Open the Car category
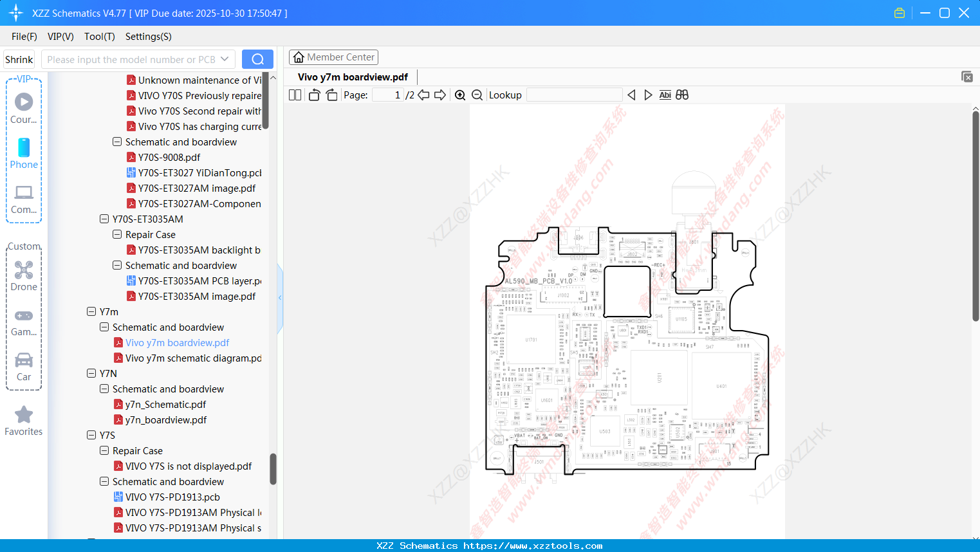Image resolution: width=980 pixels, height=552 pixels. tap(24, 367)
